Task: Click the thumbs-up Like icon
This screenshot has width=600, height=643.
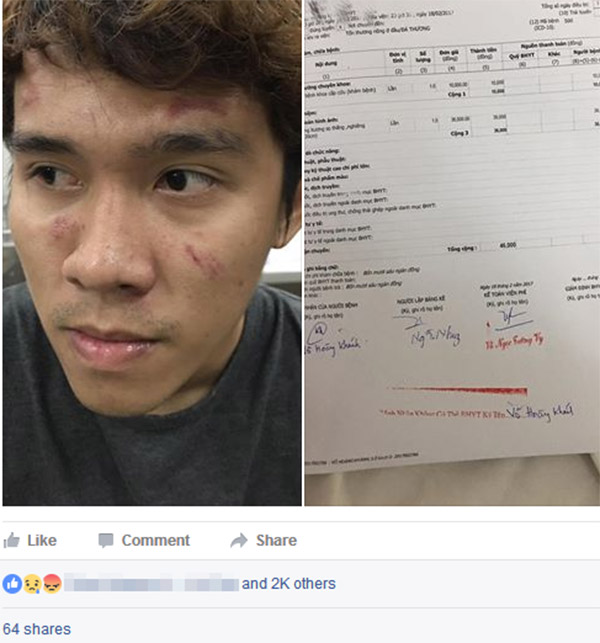Action: click(11, 540)
